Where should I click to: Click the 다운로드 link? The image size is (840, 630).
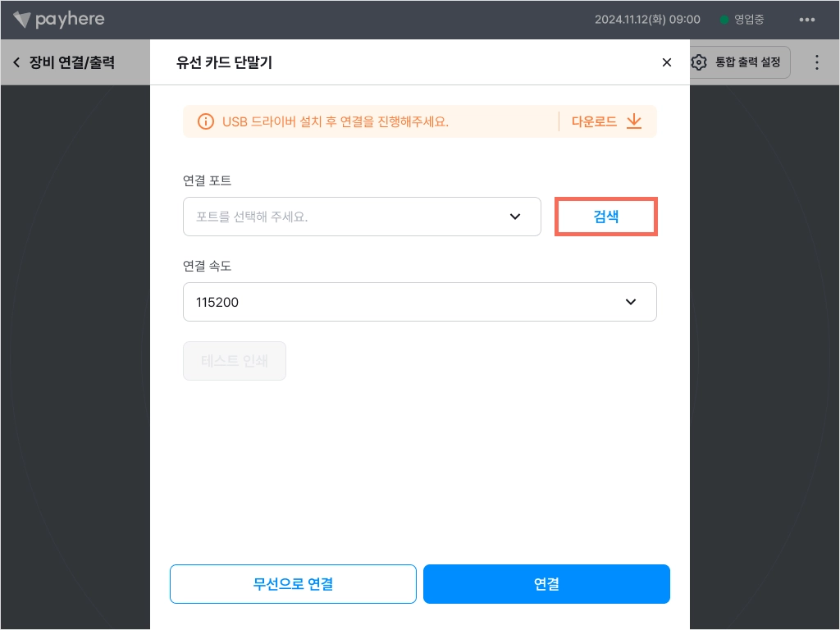(x=594, y=121)
